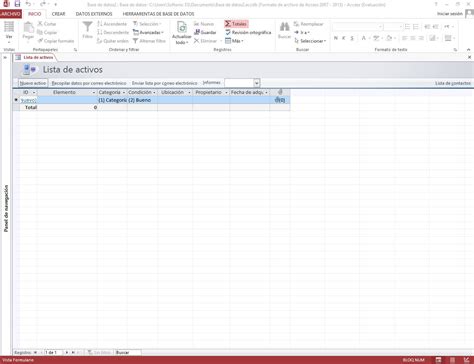The width and height of the screenshot is (474, 364).
Task: Click Enviar lista por correo electrónico
Action: 165,83
